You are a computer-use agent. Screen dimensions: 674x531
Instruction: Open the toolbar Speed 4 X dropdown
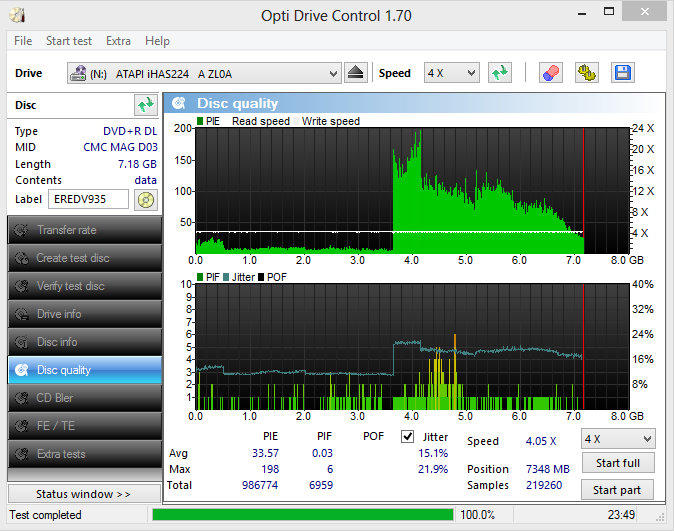(x=451, y=73)
